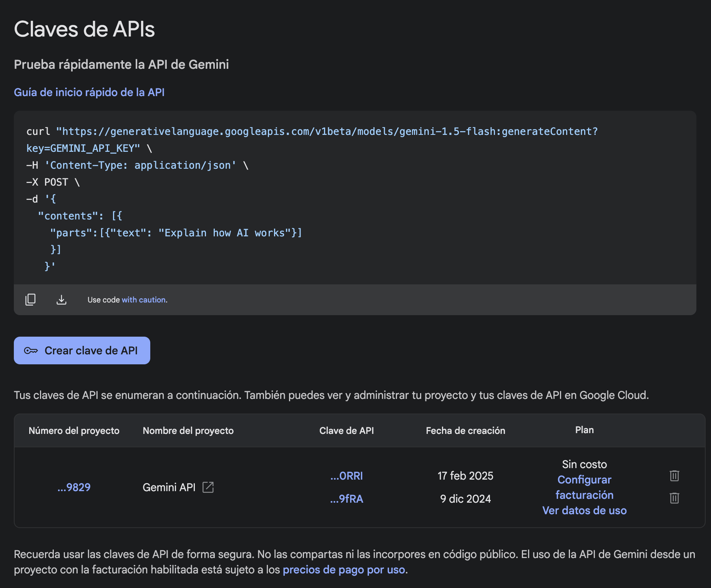Screen dimensions: 711x588
Task: Click the Tus claves de API description text
Action: point(331,395)
